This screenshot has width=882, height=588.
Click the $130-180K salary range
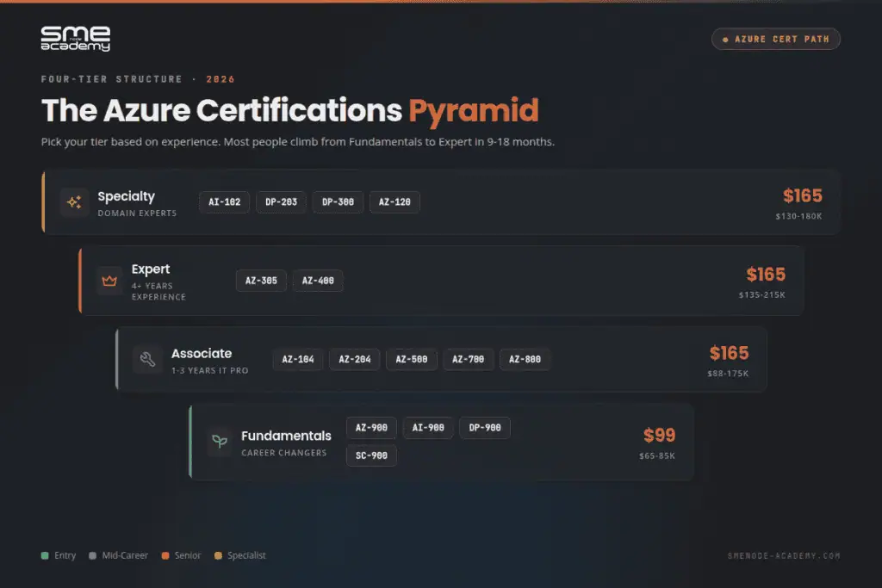click(798, 216)
